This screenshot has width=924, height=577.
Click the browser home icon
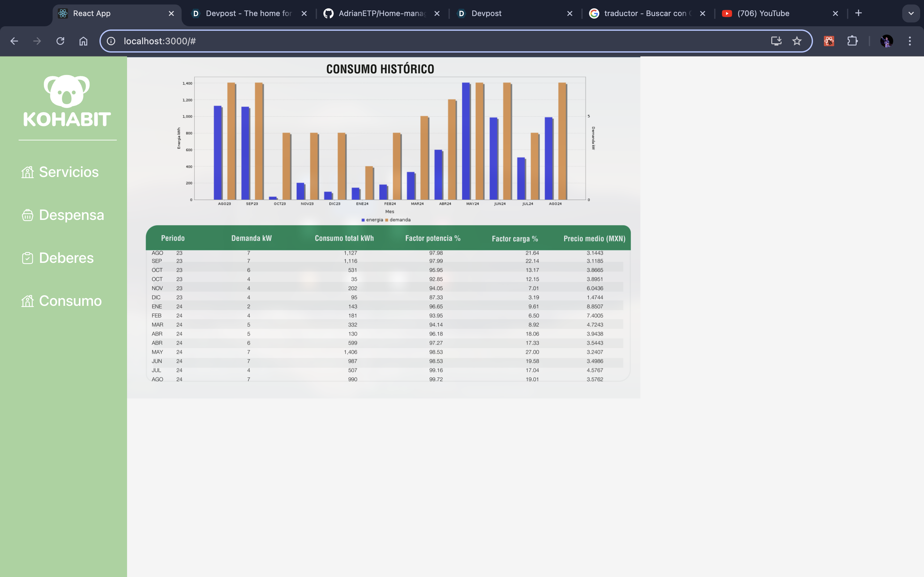83,41
